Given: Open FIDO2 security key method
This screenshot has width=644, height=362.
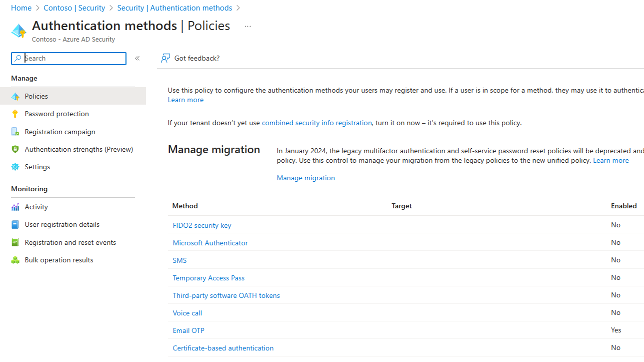Looking at the screenshot, I should (x=202, y=225).
